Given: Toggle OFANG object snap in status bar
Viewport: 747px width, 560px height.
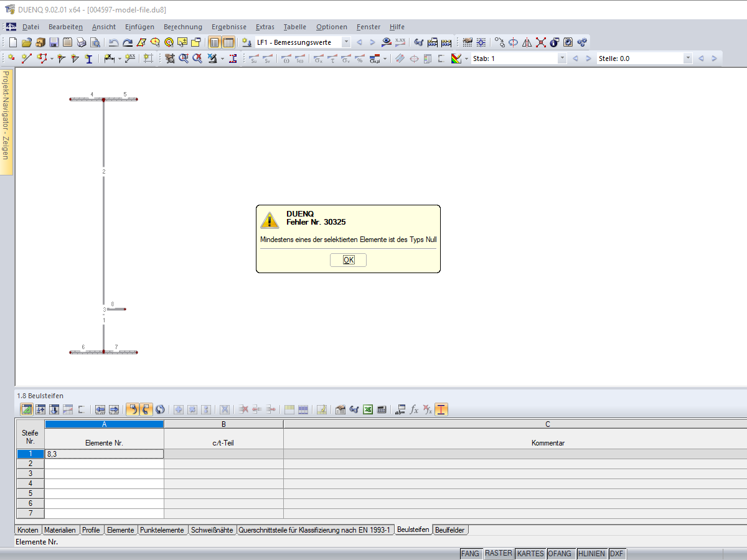Looking at the screenshot, I should click(x=561, y=553).
